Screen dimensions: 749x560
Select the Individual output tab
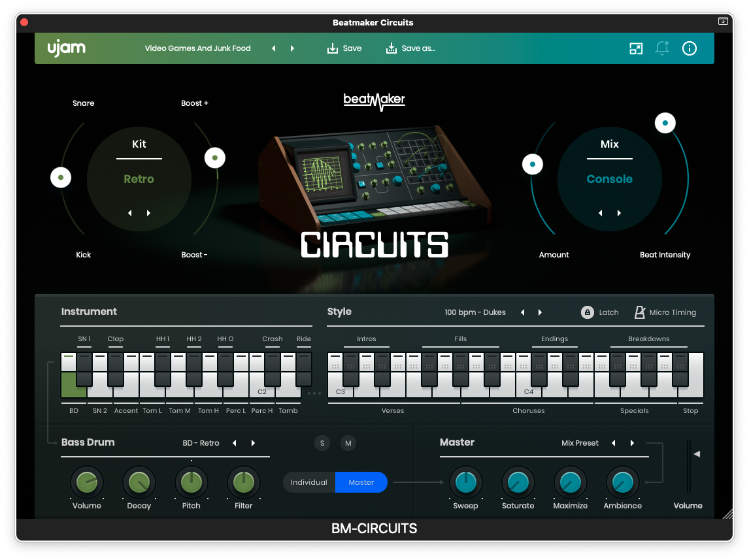click(309, 482)
